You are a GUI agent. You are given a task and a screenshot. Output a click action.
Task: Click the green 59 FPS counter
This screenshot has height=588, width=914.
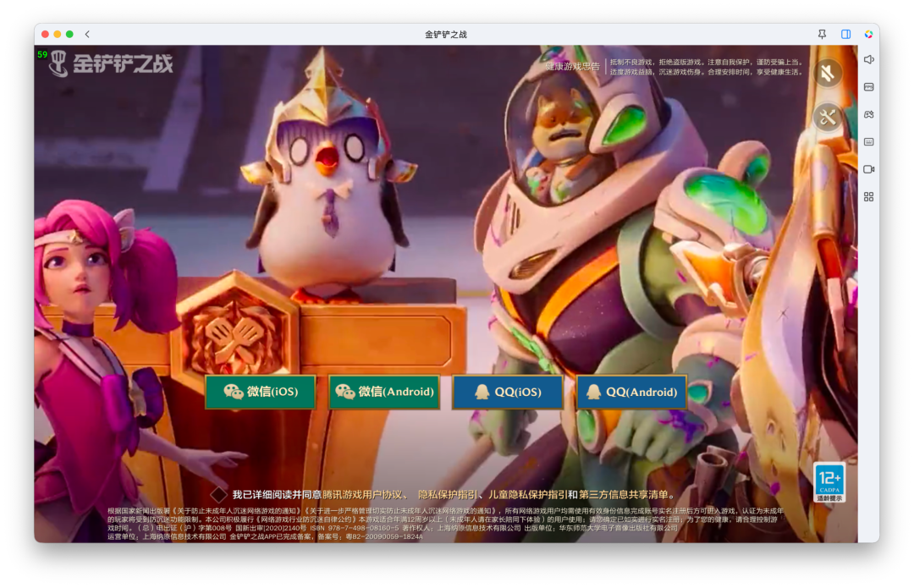42,55
